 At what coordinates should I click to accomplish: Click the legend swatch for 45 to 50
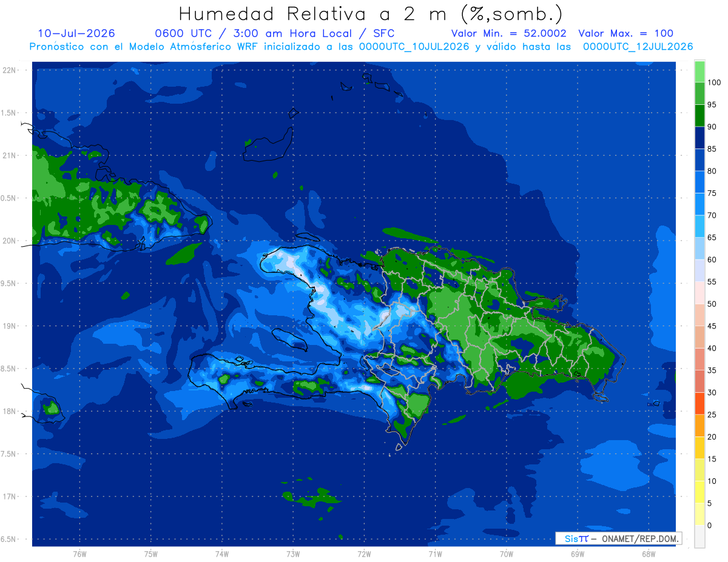click(699, 315)
